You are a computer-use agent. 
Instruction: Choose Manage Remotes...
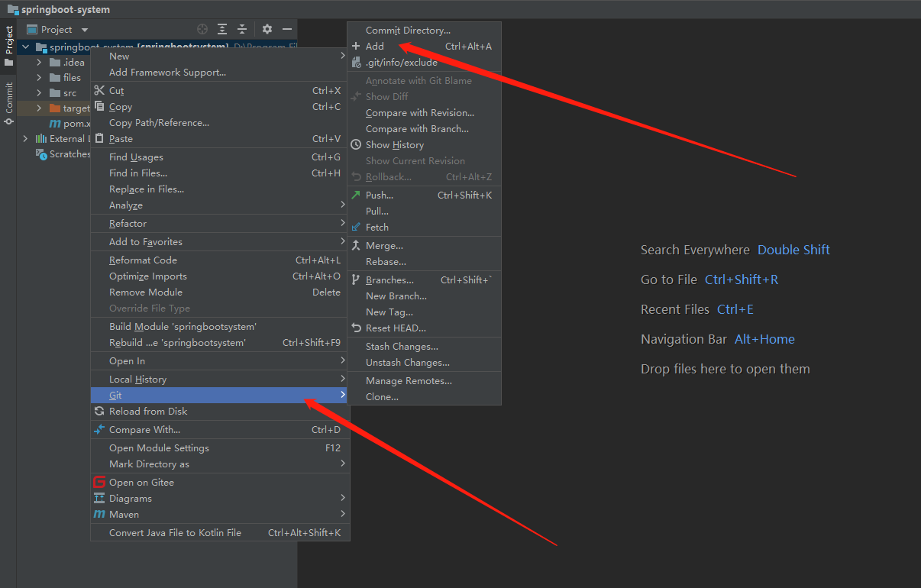pyautogui.click(x=425, y=381)
